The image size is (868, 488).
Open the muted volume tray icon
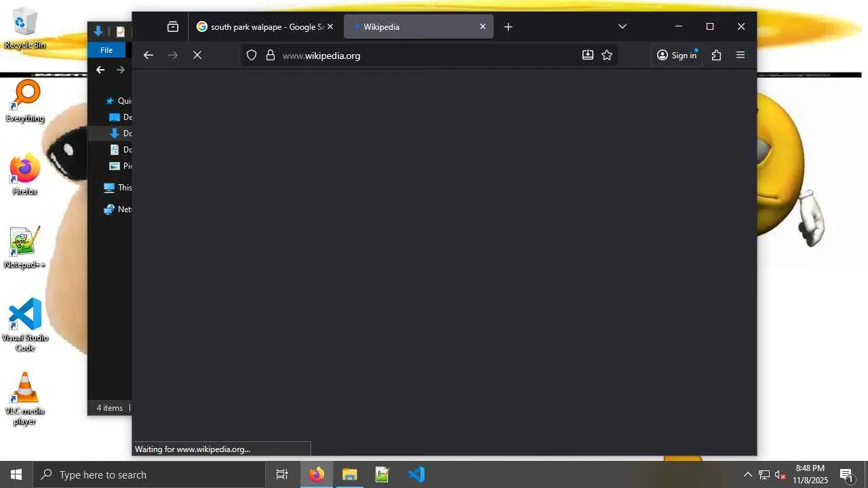tap(781, 474)
